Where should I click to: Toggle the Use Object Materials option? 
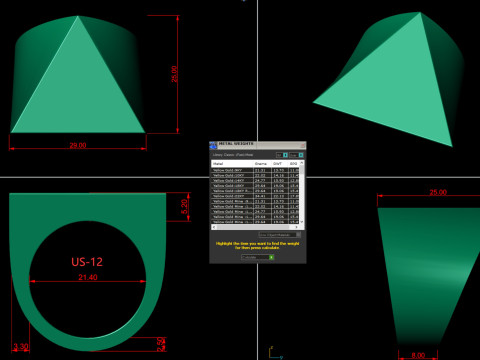[280, 235]
